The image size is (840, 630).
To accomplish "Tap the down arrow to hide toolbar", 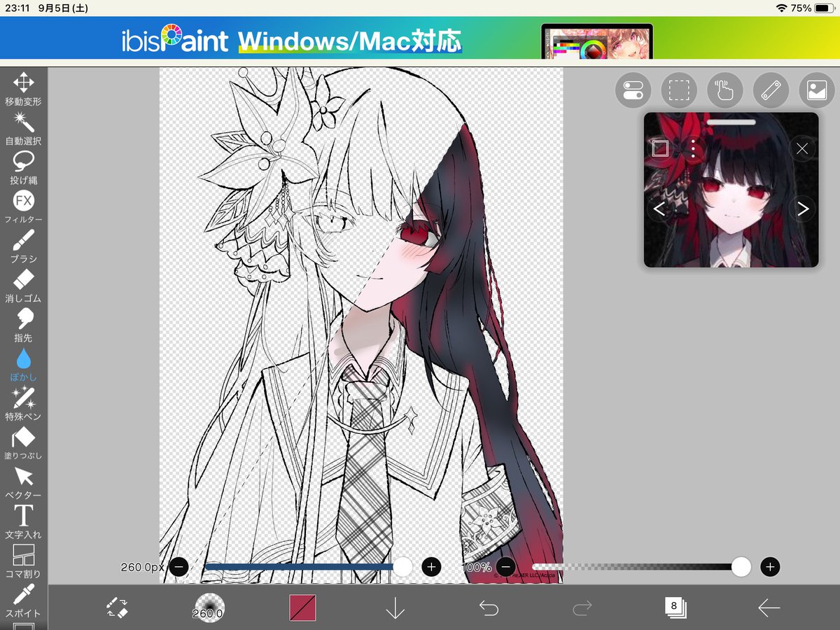I will (x=395, y=608).
